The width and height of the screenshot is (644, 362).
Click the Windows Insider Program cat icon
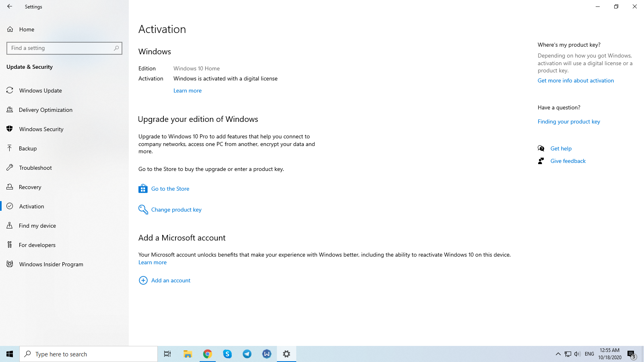click(x=10, y=264)
